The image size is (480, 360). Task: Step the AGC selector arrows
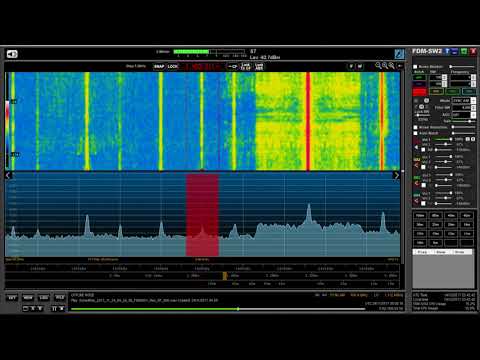(473, 115)
